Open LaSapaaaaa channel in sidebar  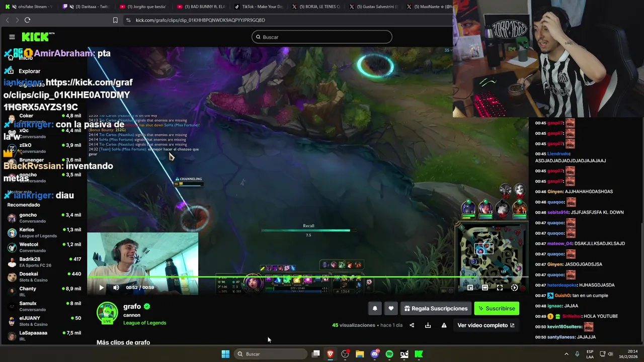pos(44,336)
